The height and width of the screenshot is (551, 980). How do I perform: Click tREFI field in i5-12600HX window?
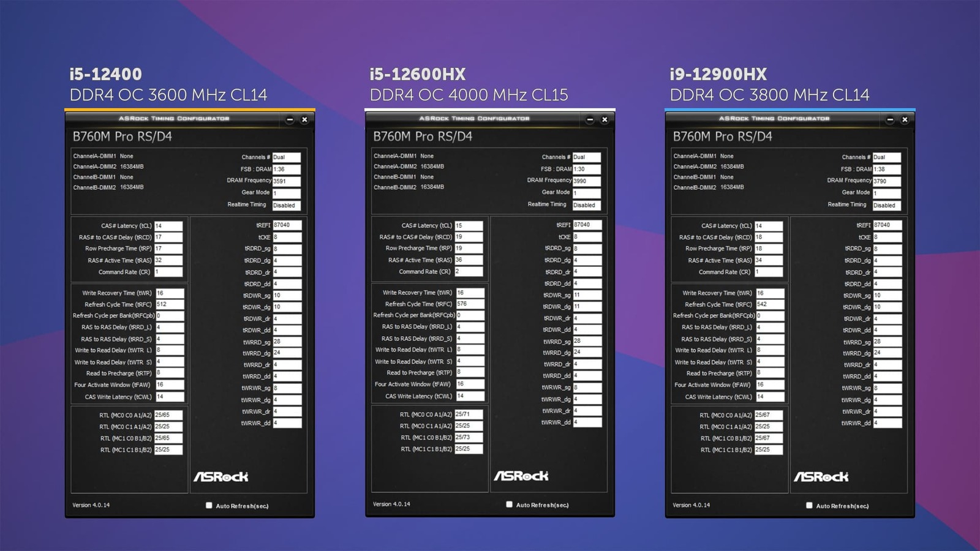[x=587, y=225]
